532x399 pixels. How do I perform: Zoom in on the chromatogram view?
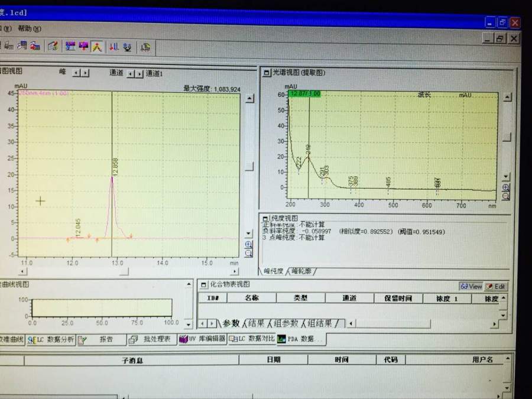pyautogui.click(x=249, y=244)
